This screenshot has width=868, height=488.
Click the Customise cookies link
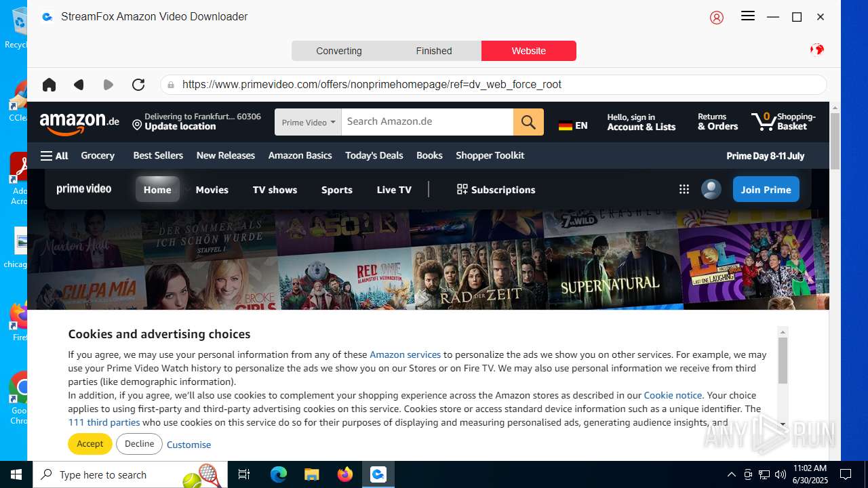click(189, 445)
